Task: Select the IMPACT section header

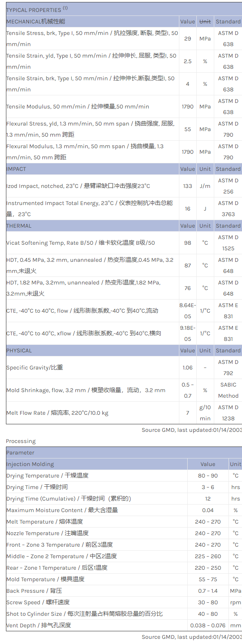Action: click(16, 169)
